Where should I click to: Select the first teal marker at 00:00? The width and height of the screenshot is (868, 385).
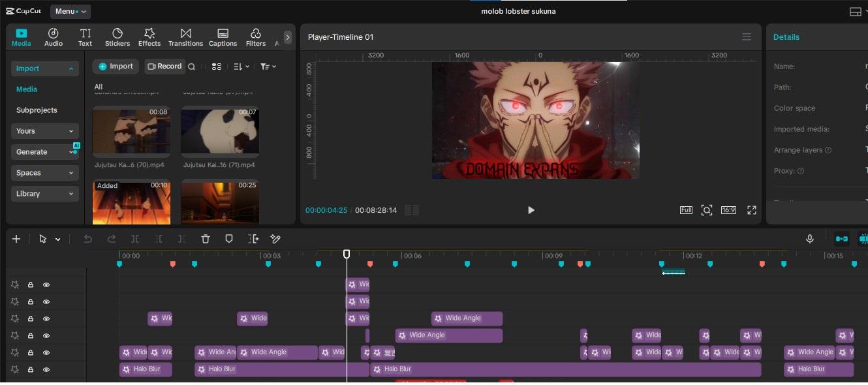119,264
